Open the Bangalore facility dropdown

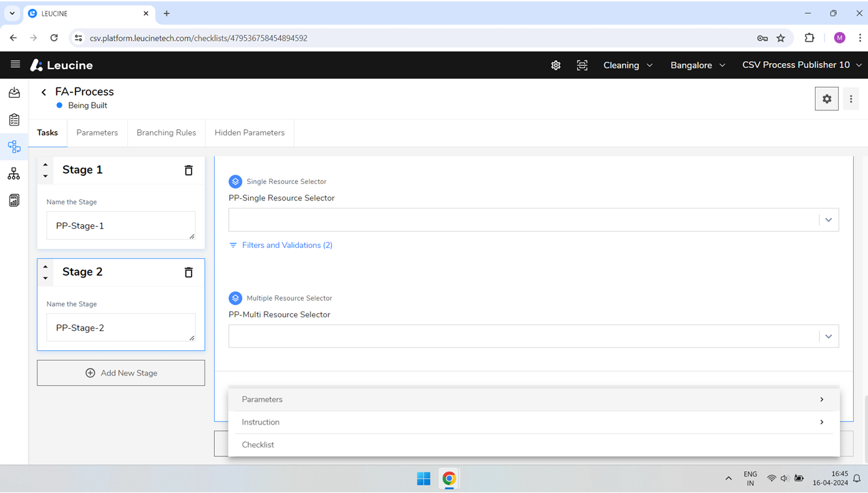click(697, 65)
